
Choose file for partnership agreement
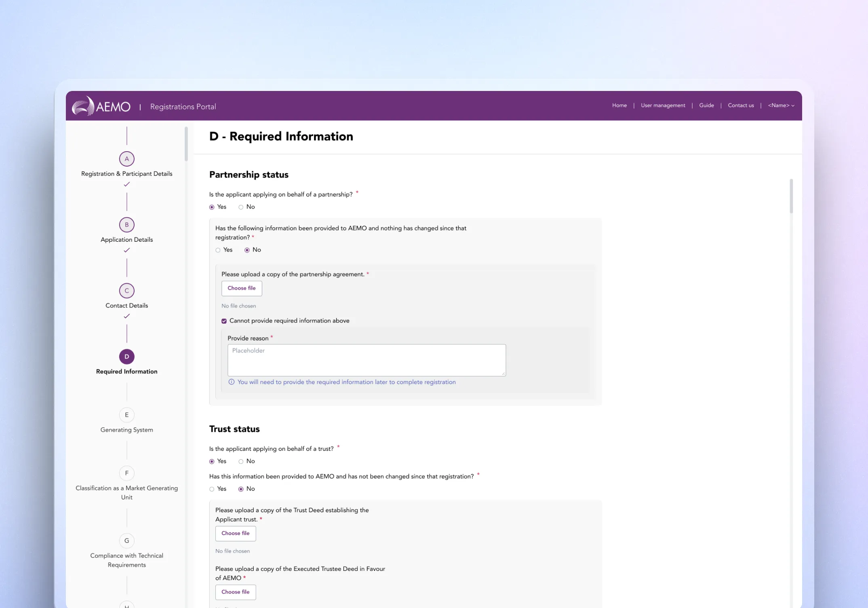[x=242, y=288]
